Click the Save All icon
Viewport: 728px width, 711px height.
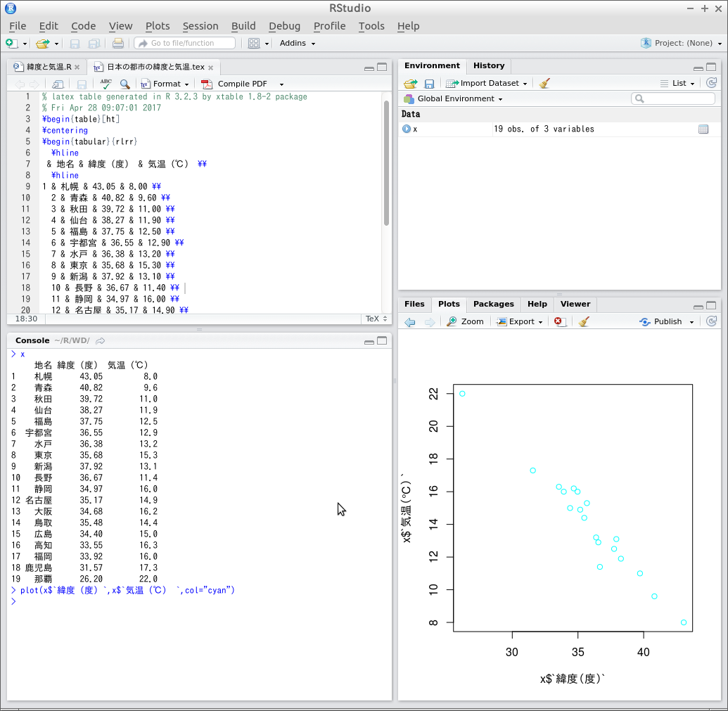94,44
